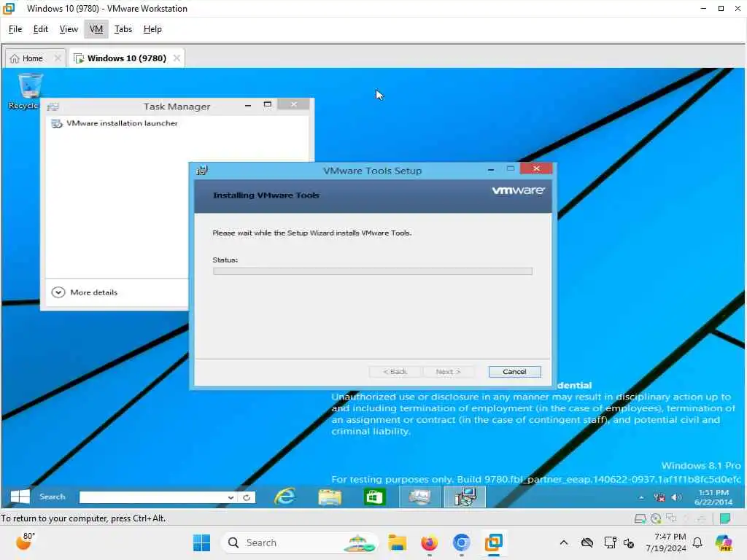Viewport: 747px width, 560px height.
Task: Open the Copilot preview icon
Action: (x=724, y=542)
